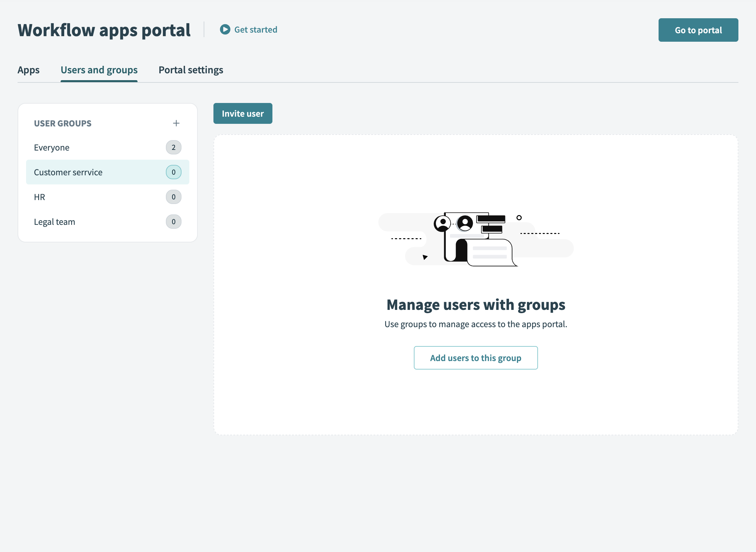Open the Portal settings tab
Viewport: 756px width, 552px height.
point(191,70)
